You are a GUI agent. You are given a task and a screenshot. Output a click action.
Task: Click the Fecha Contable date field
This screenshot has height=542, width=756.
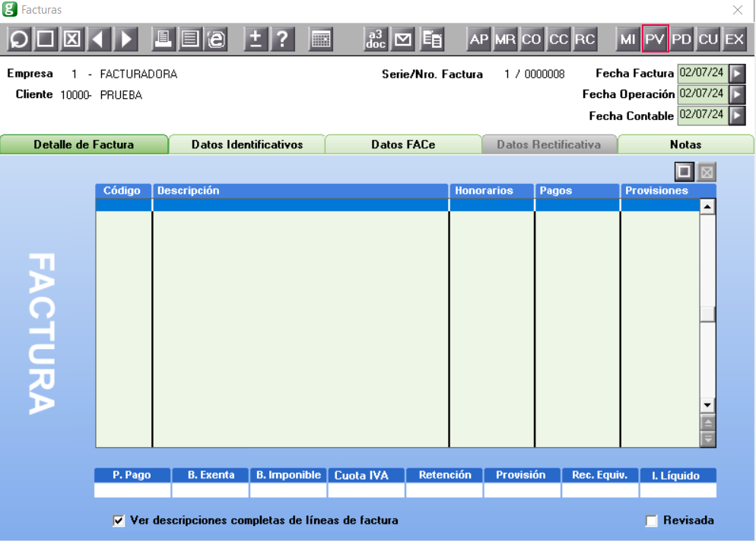coord(703,116)
